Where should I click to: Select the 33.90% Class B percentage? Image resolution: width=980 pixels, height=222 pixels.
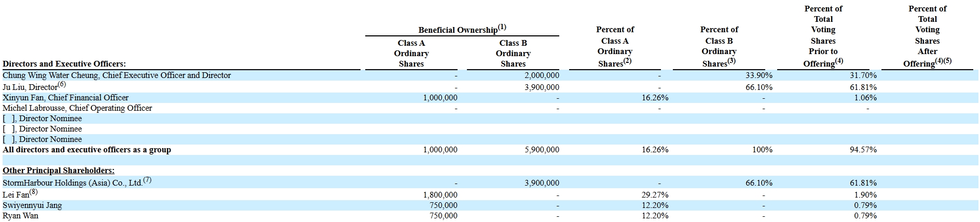pyautogui.click(x=758, y=75)
